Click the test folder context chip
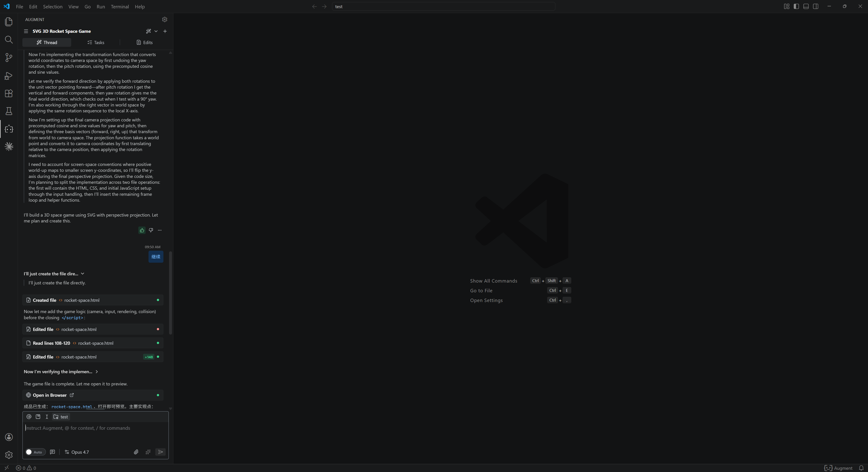Viewport: 868px width, 472px height. [61, 417]
